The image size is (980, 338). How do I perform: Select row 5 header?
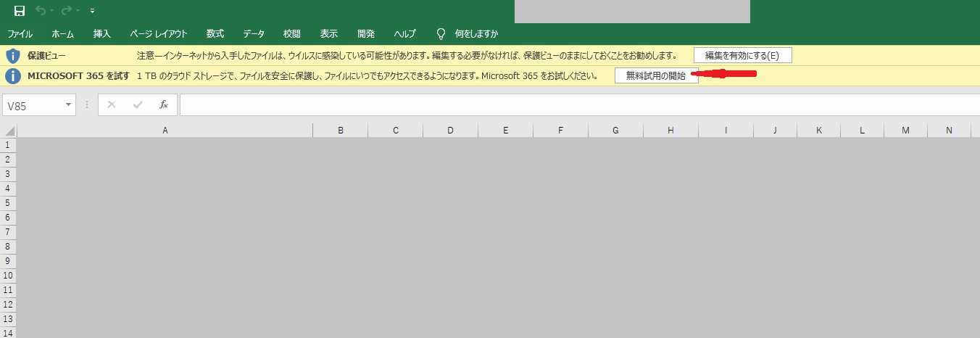click(8, 203)
